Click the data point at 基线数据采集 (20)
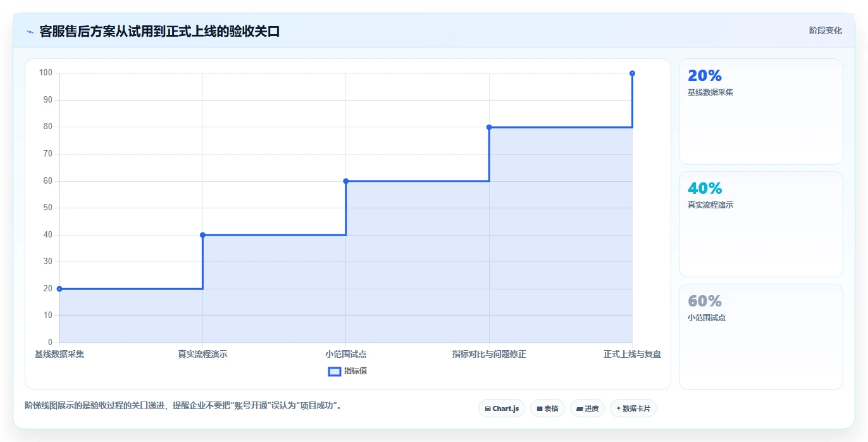 (59, 289)
